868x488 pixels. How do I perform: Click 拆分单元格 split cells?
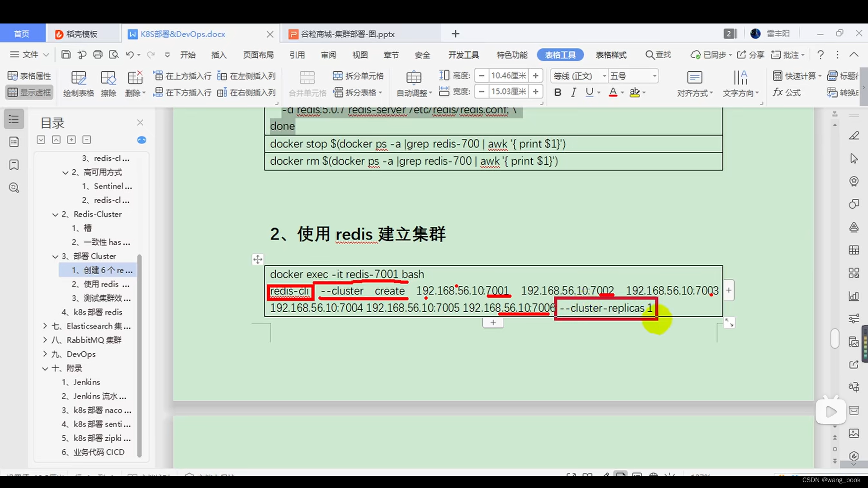click(358, 76)
